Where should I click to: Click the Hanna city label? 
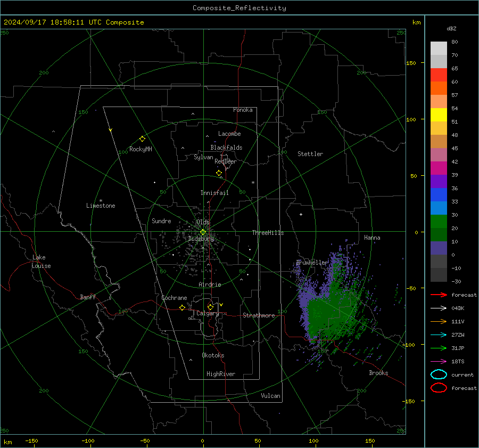click(x=372, y=238)
